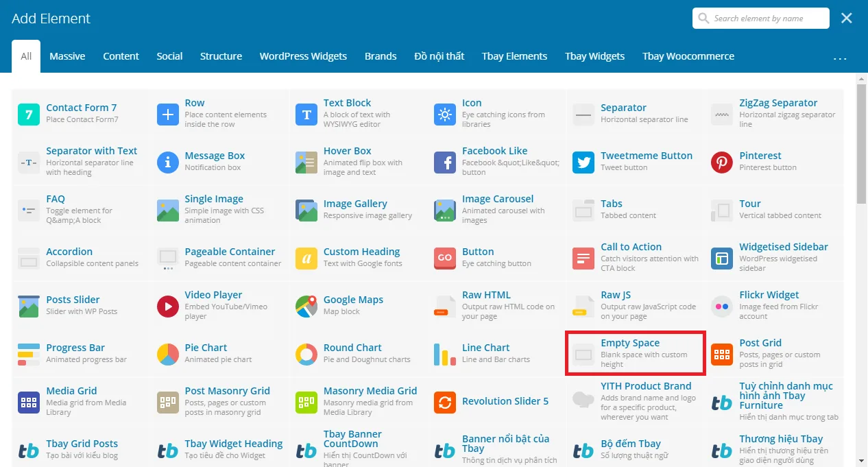The height and width of the screenshot is (467, 868).
Task: Select the Pinterest icon
Action: (722, 162)
